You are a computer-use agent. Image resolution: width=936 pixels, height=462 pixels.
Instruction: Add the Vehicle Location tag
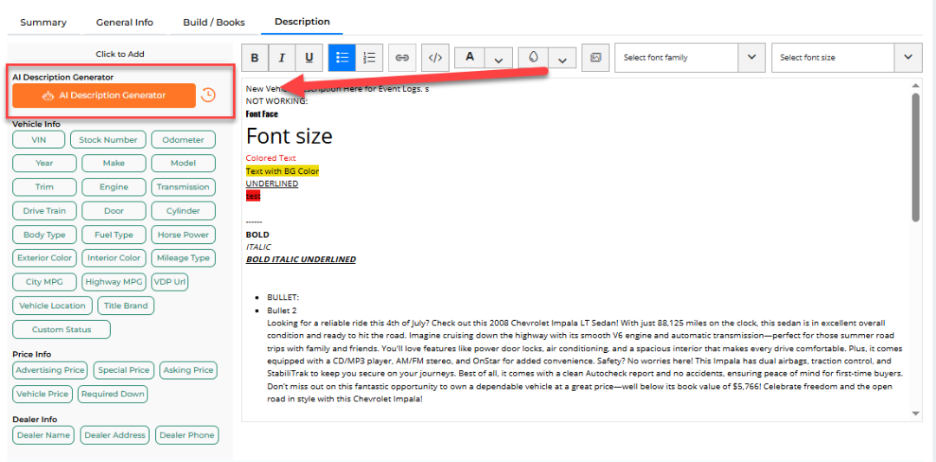[x=53, y=306]
